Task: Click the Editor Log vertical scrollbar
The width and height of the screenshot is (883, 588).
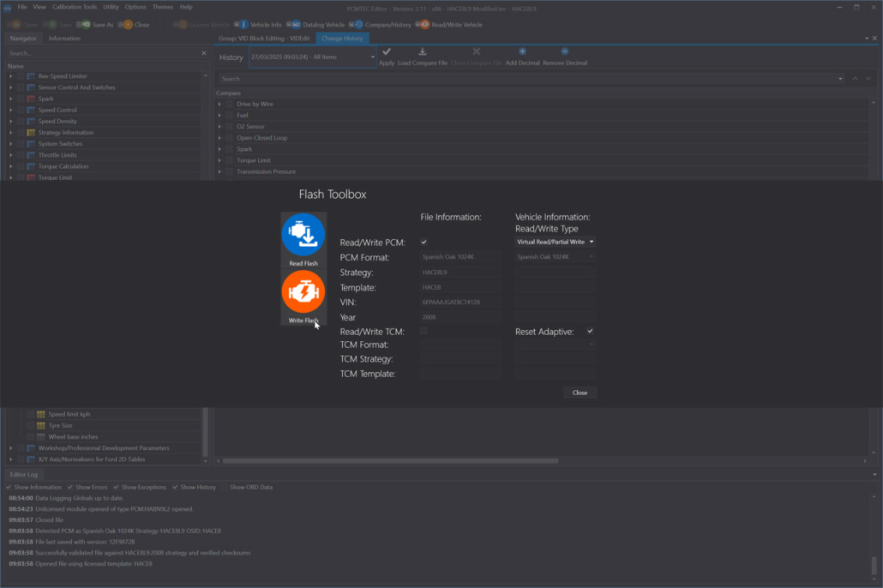Action: point(874,565)
